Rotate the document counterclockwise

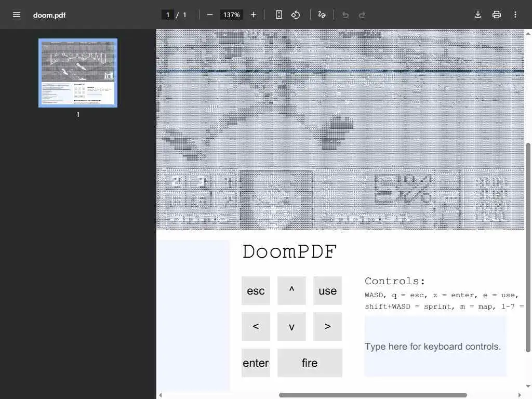tap(296, 15)
